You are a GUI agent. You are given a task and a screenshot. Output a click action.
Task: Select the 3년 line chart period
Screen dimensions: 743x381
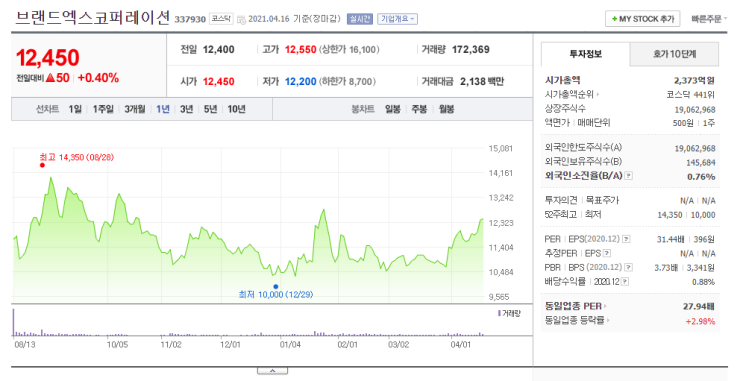click(186, 109)
